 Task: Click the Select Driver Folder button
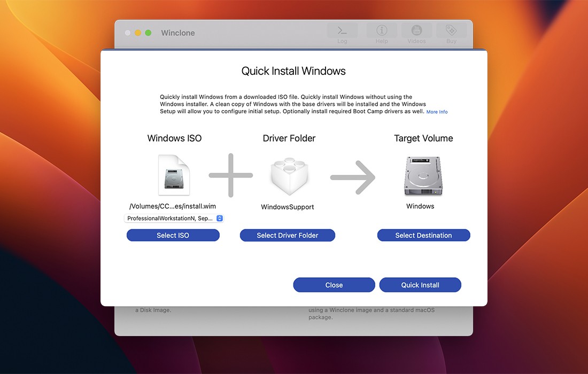[x=287, y=235]
